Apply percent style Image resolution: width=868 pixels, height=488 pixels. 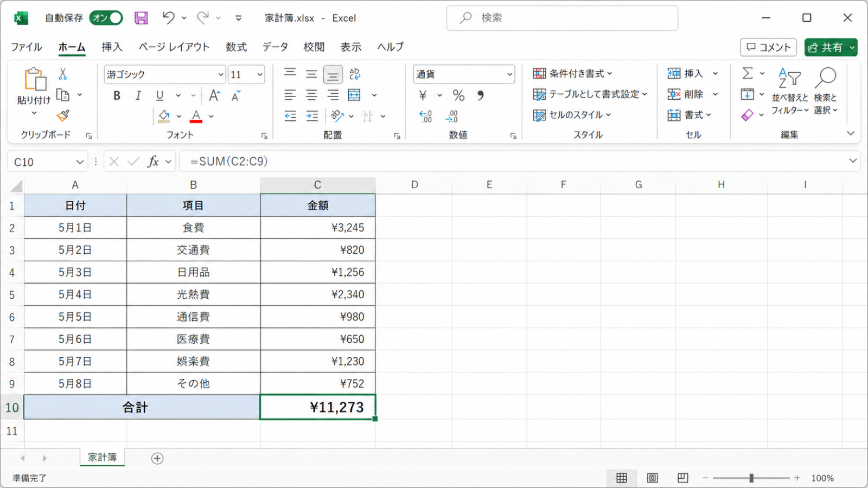click(x=458, y=95)
